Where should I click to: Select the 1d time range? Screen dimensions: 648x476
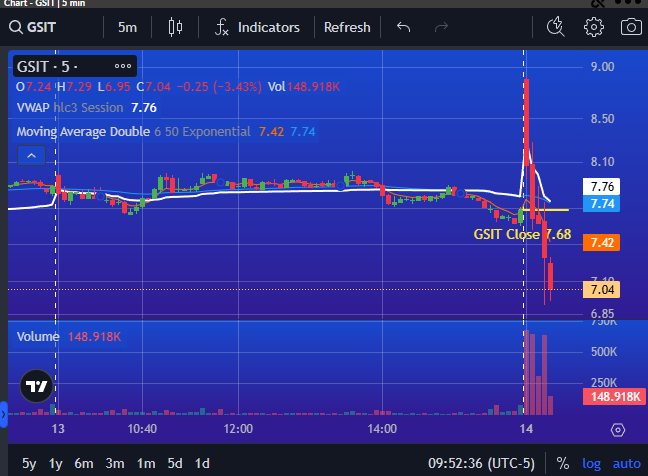point(202,464)
